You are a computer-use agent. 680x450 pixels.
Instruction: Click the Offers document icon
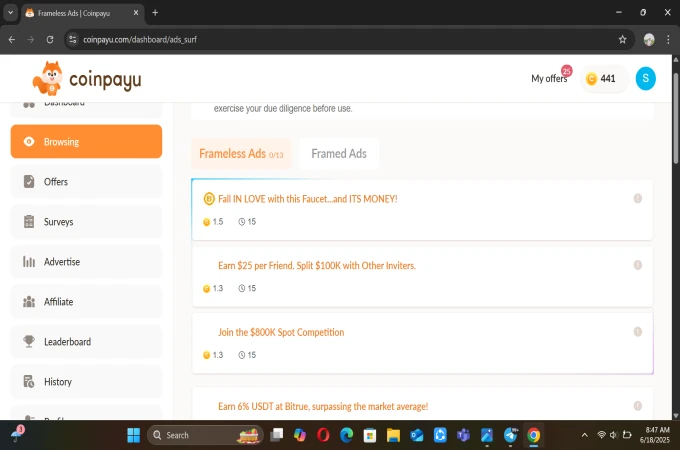(29, 182)
